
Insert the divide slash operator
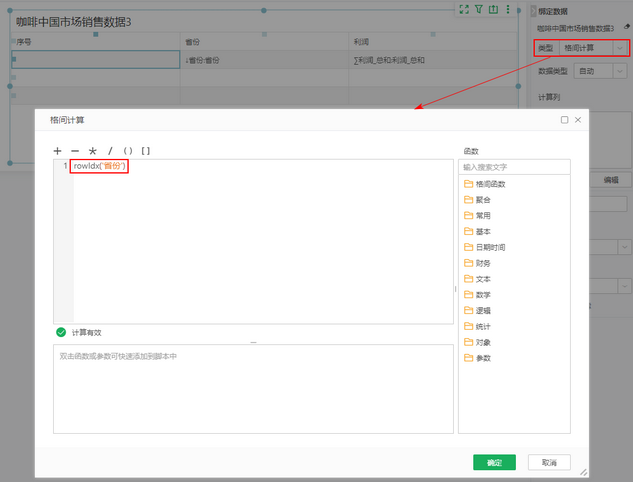point(110,151)
